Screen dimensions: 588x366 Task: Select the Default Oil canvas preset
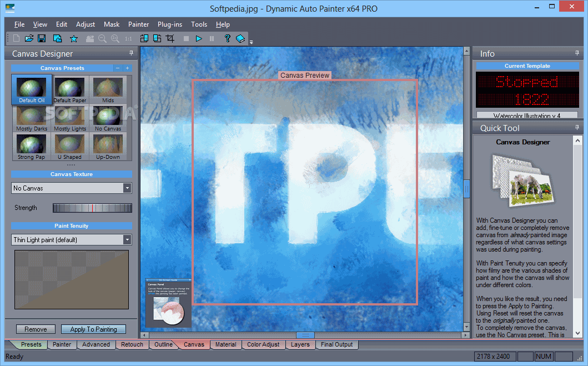32,89
